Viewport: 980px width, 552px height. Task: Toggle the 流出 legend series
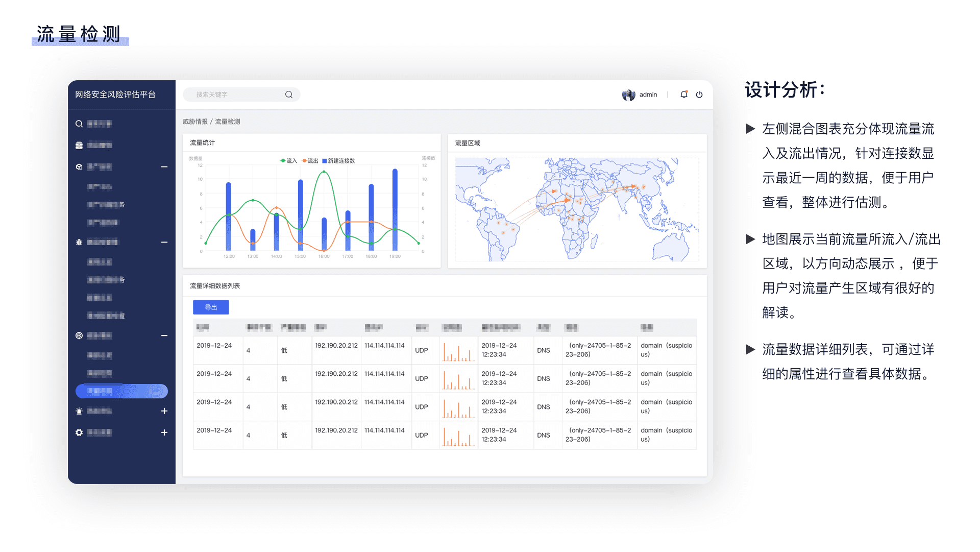310,161
